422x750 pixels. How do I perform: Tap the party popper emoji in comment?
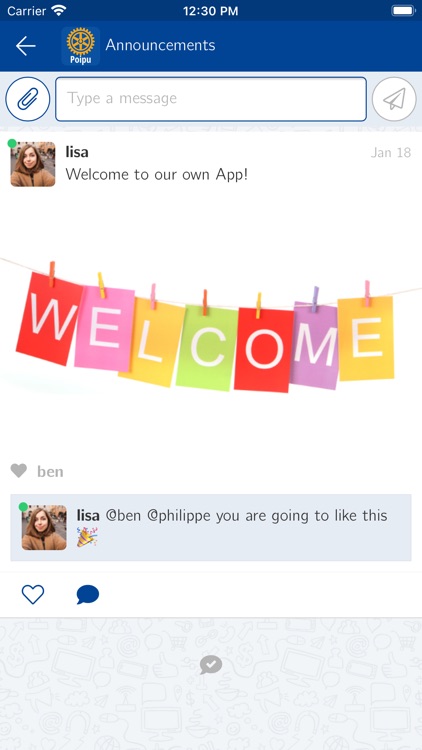click(x=87, y=537)
